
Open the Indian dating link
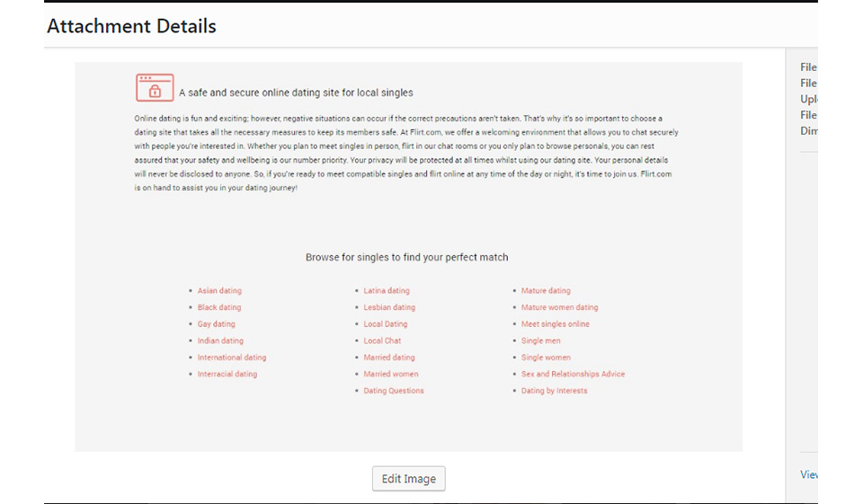click(220, 341)
